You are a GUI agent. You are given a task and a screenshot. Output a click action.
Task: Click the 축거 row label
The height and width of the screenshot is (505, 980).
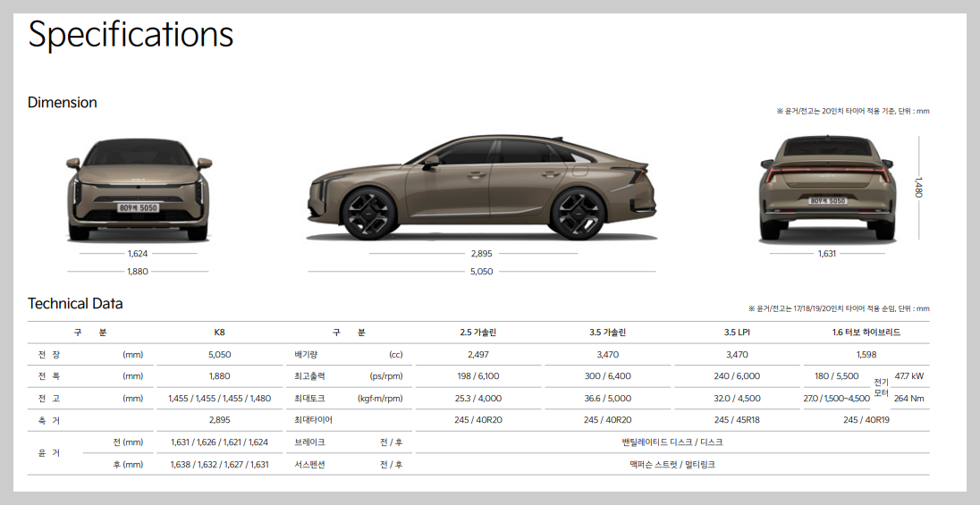coord(49,421)
